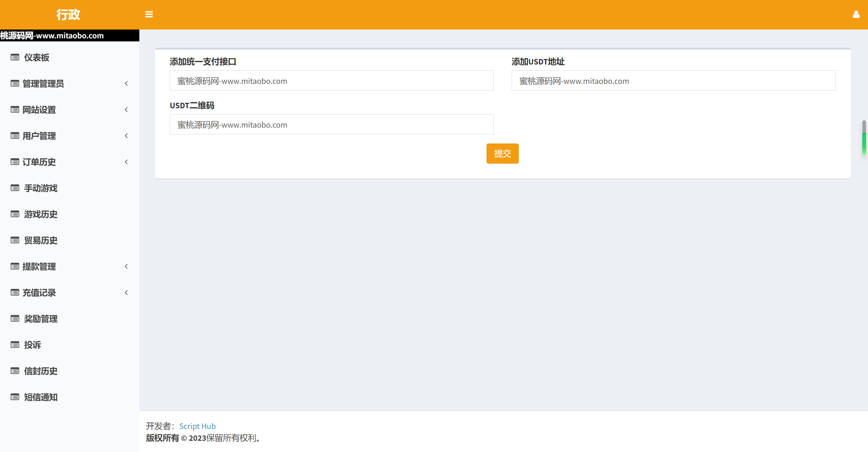Click the icon beside 手动游戏
The height and width of the screenshot is (452, 868).
point(15,188)
